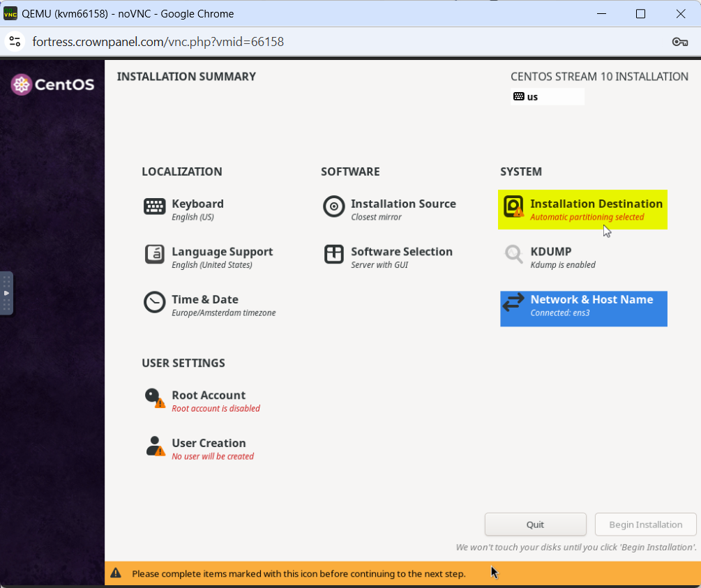
Task: Click the Language Support icon
Action: 154,255
